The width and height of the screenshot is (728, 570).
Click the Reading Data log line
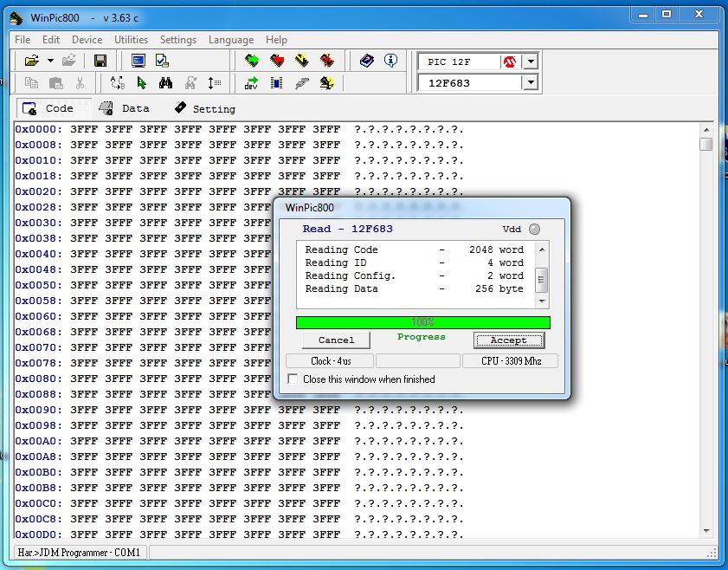[414, 288]
